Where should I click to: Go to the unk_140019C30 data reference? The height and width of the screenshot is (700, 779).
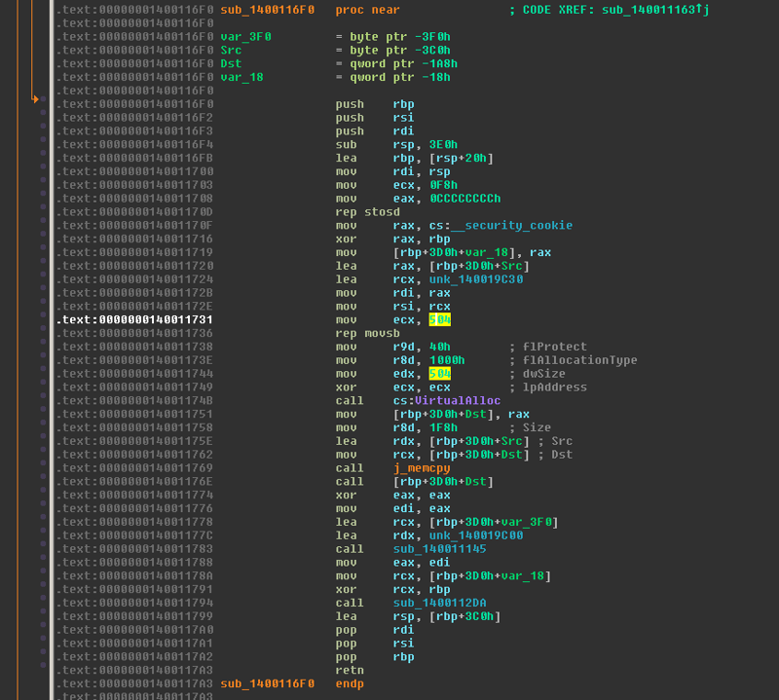point(436,279)
